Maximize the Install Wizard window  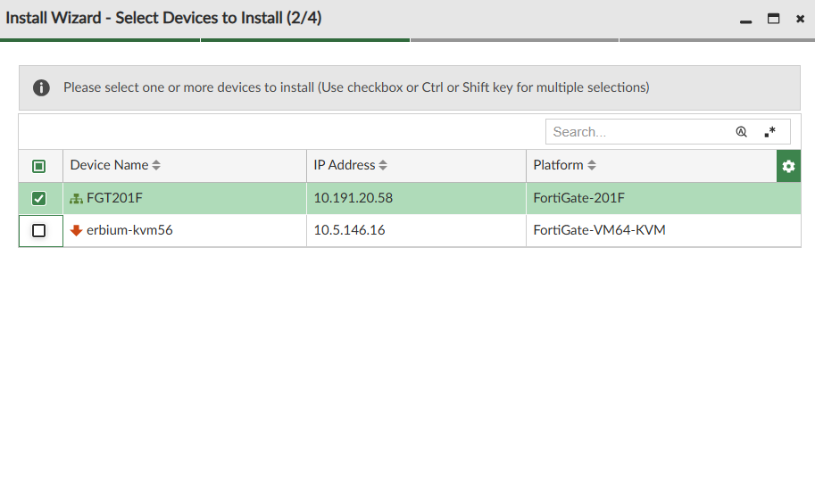pyautogui.click(x=773, y=19)
